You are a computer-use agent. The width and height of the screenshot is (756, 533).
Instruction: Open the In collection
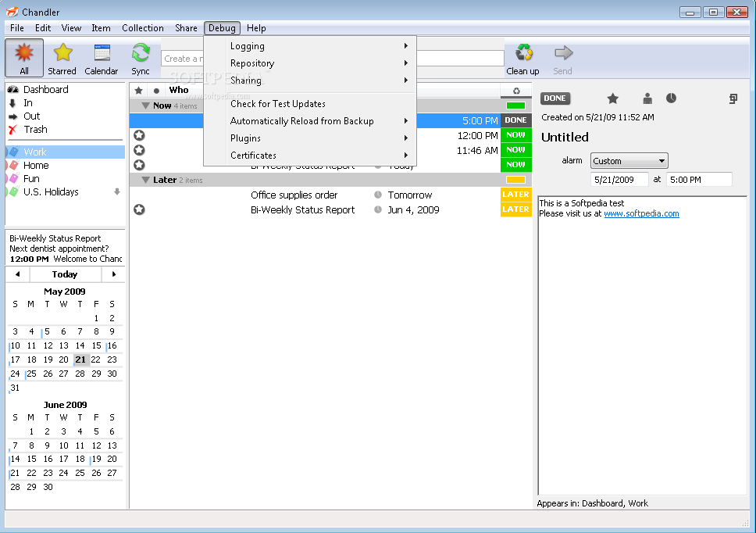28,102
